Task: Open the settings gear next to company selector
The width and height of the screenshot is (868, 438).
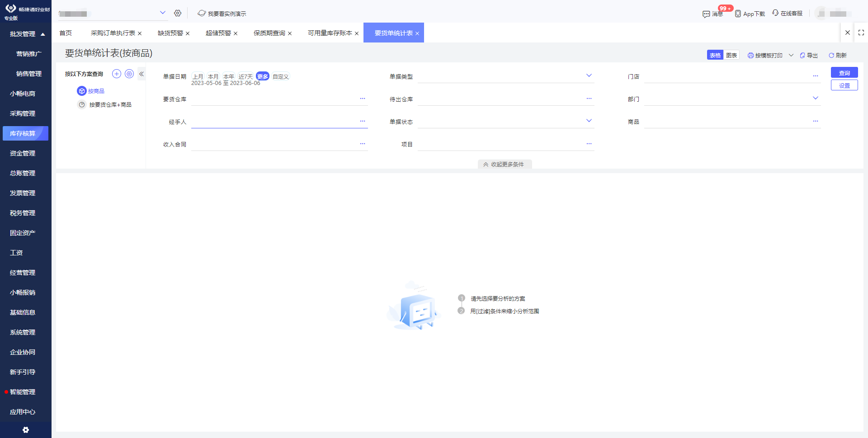Action: point(178,13)
